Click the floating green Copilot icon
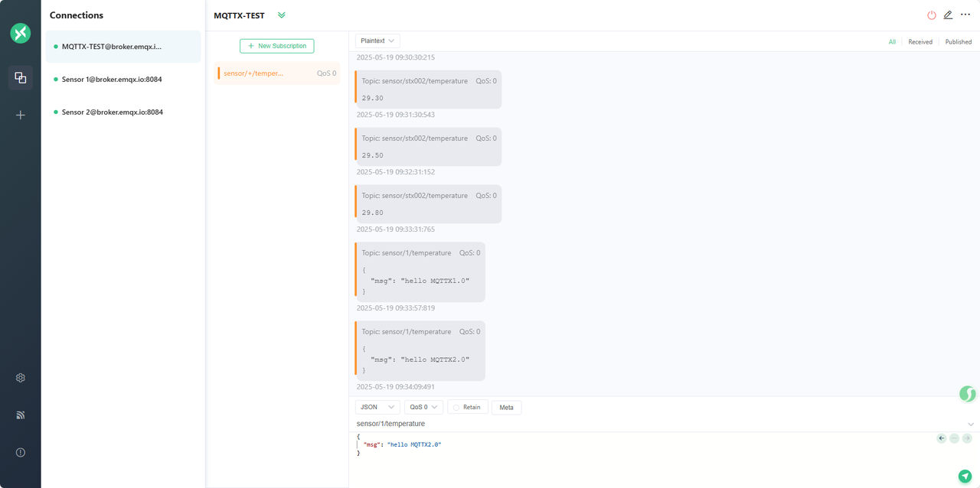Image resolution: width=980 pixels, height=488 pixels. (x=968, y=394)
